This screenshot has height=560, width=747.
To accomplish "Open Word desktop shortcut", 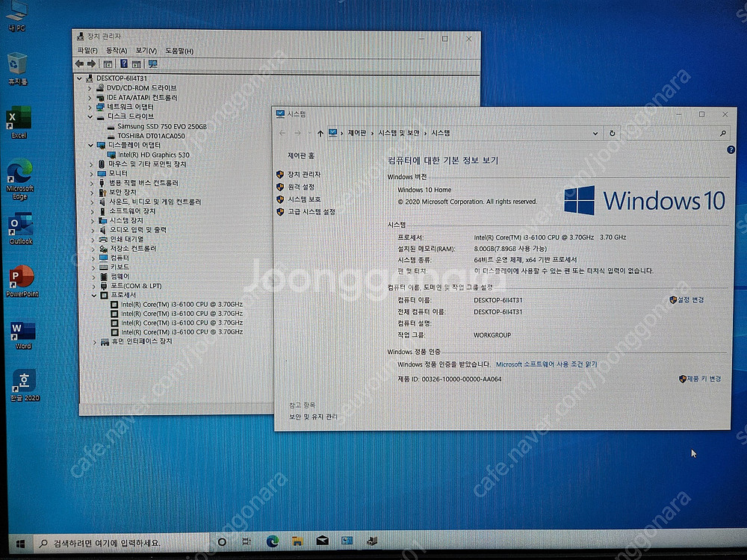I will (23, 335).
